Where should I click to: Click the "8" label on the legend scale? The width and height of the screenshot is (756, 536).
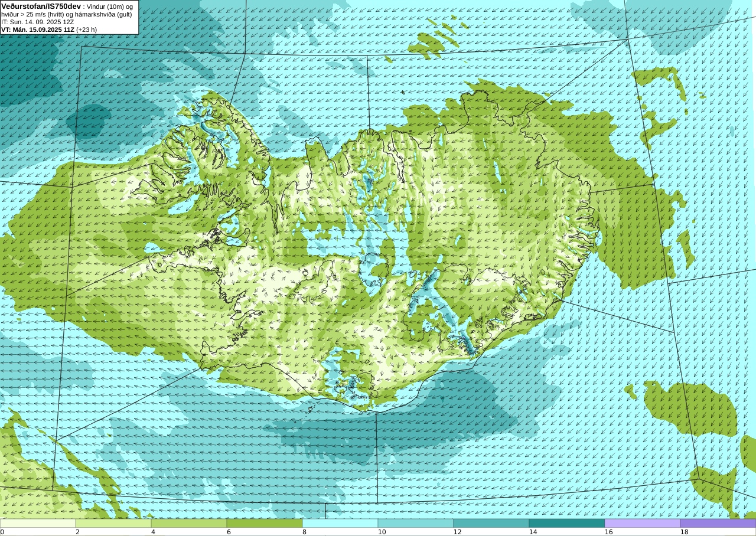tap(304, 532)
